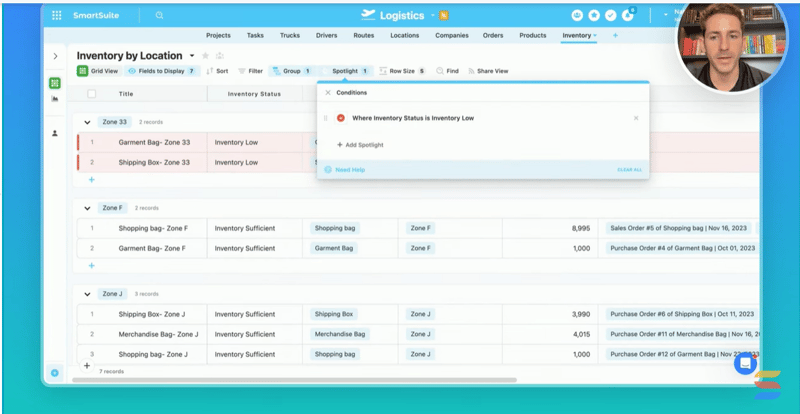Collapse the Zone F group
This screenshot has height=414, width=800.
click(87, 208)
